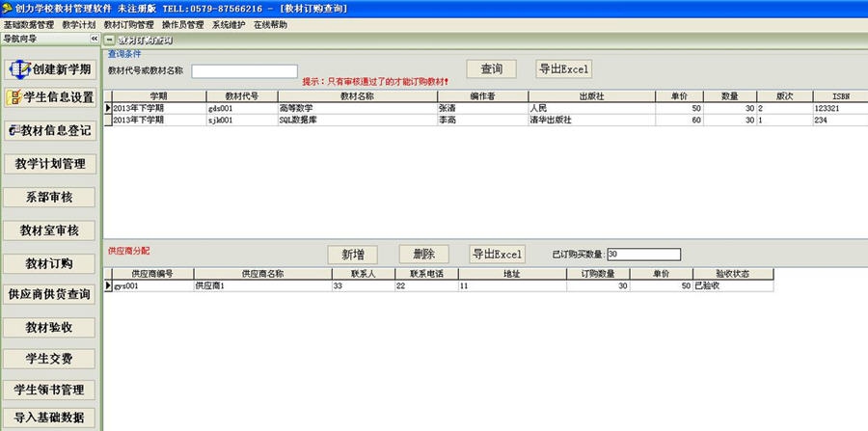Click 联系电话 column header

(427, 274)
